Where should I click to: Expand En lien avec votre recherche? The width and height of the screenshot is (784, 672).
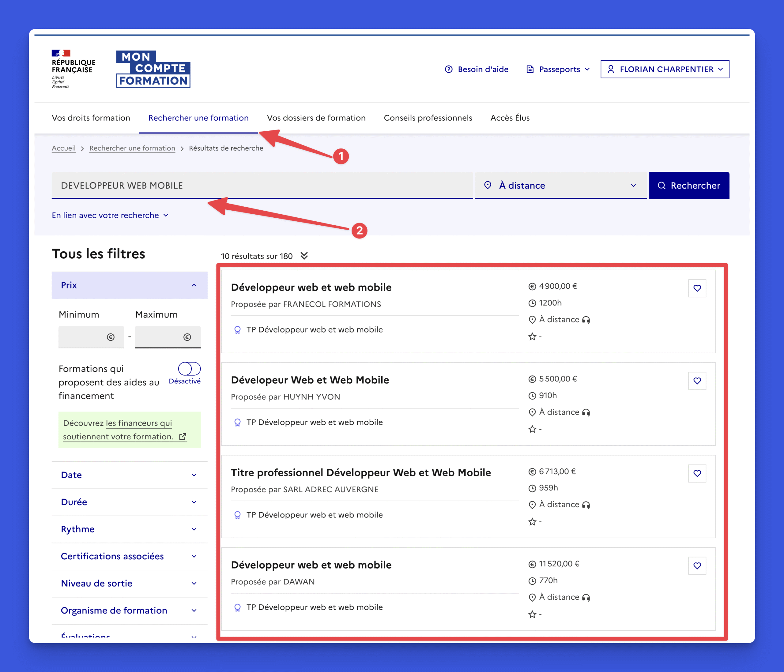(110, 215)
